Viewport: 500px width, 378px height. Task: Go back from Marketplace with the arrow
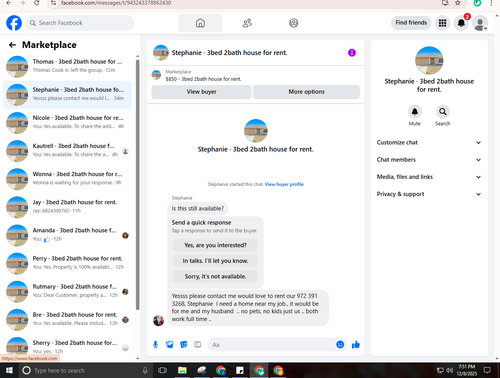(x=12, y=45)
